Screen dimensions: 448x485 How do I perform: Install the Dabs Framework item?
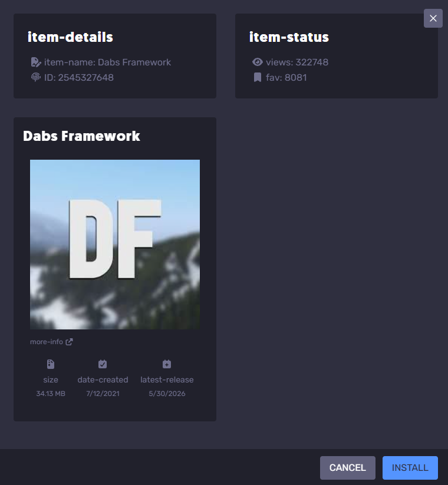coord(410,468)
